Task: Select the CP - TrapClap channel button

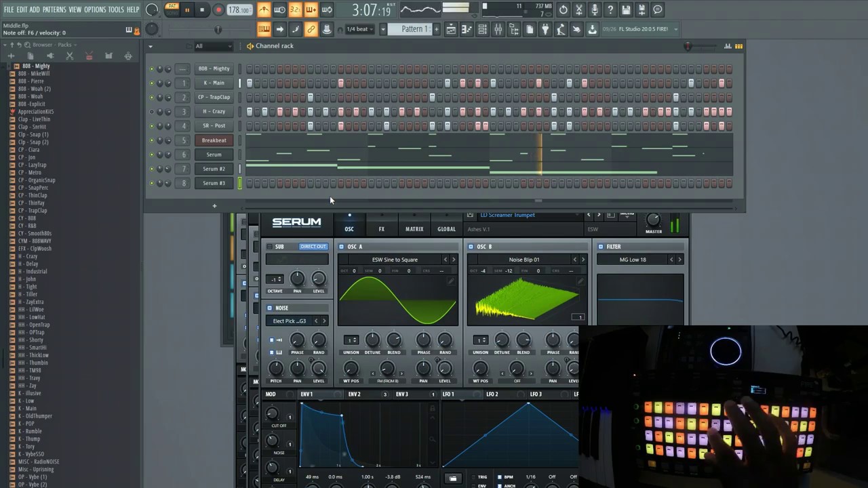Action: 214,98
